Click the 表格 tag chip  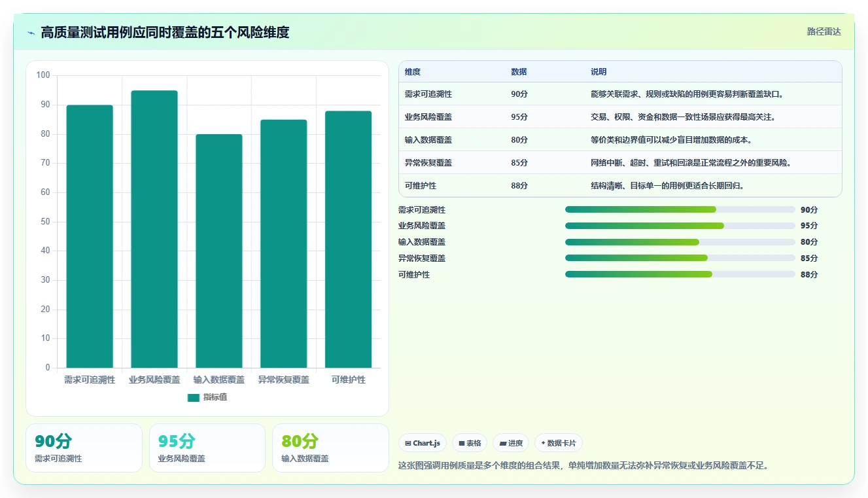pos(470,443)
